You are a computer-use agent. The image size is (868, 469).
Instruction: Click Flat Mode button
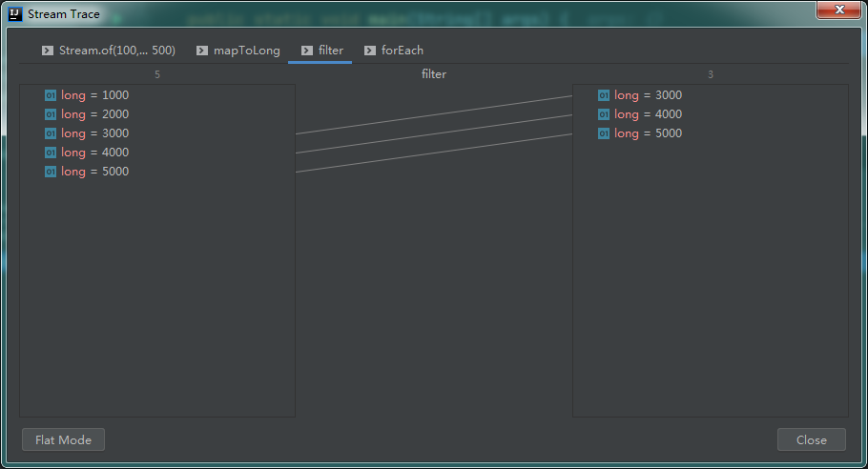63,439
